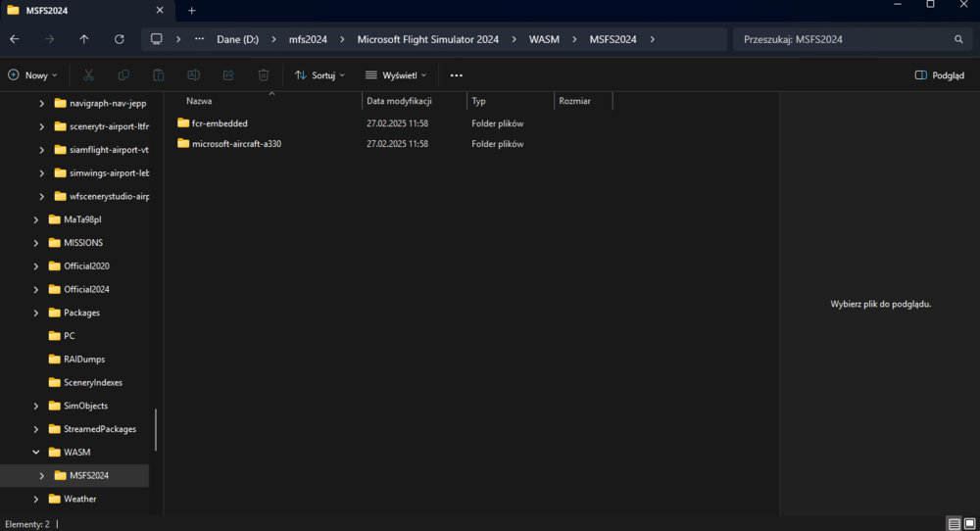Toggle the Podgląd preview pane
The width and height of the screenshot is (980, 531).
coord(939,75)
